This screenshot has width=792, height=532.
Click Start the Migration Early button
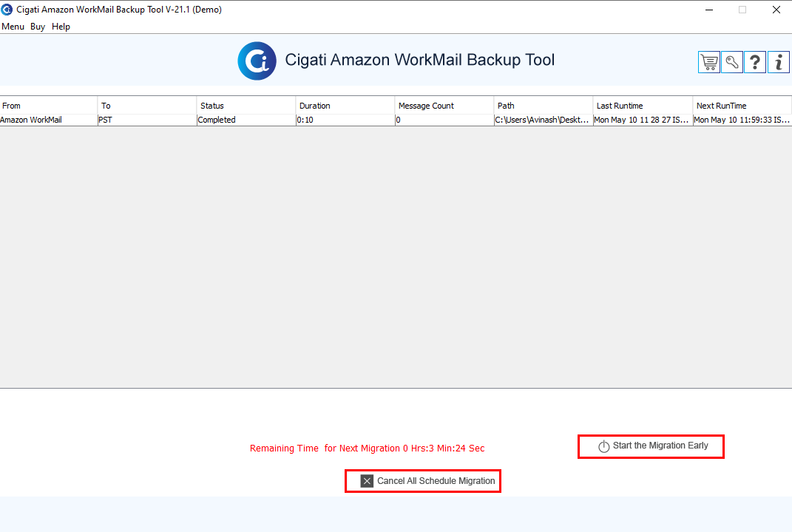point(651,446)
